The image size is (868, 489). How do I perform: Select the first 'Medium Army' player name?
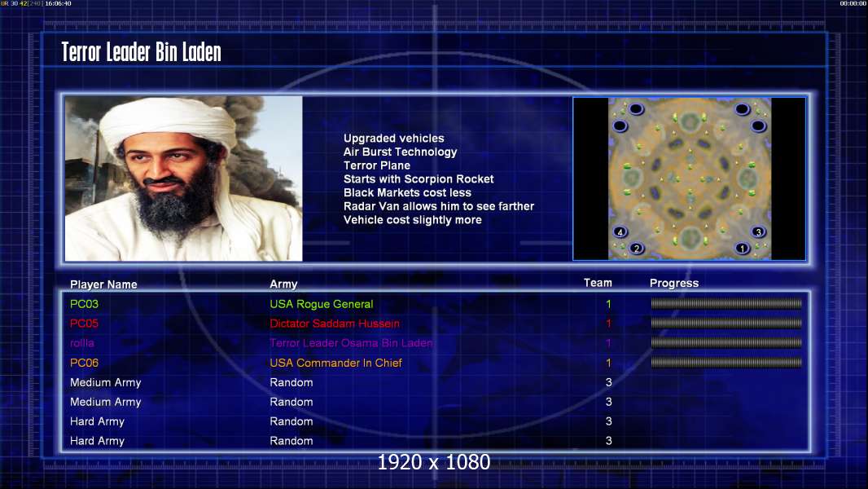[x=106, y=383]
